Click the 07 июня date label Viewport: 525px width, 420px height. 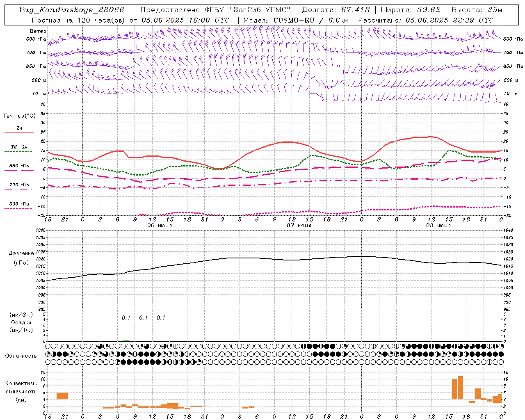299,226
